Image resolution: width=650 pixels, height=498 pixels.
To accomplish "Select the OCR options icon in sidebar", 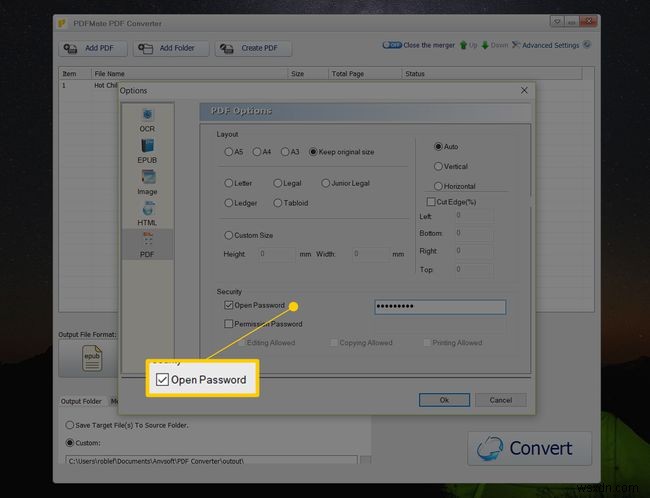I will pos(147,120).
